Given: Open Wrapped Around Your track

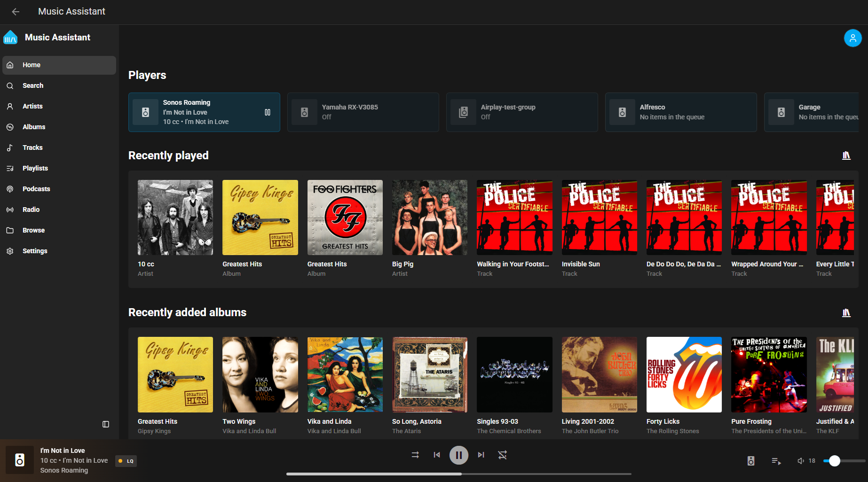Looking at the screenshot, I should (769, 218).
